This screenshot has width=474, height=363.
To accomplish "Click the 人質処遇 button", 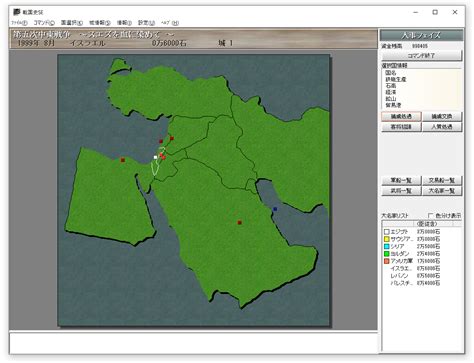I will [442, 127].
